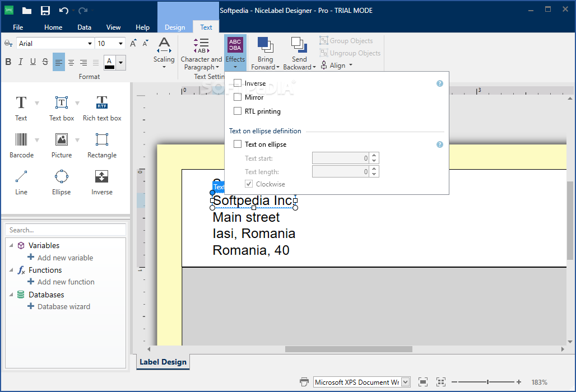
Task: Click zoom to fit label icon
Action: click(x=423, y=382)
